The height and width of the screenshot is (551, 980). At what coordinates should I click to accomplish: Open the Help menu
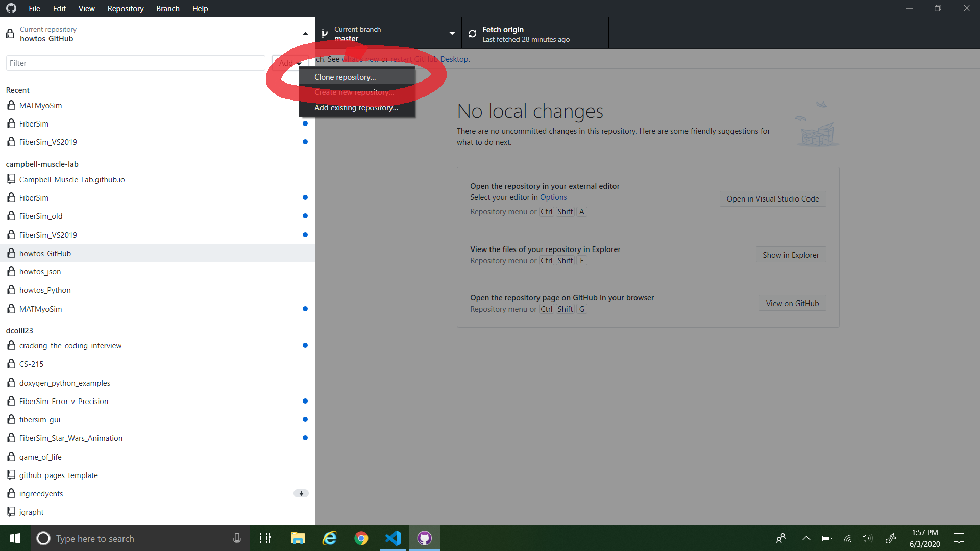pos(200,8)
